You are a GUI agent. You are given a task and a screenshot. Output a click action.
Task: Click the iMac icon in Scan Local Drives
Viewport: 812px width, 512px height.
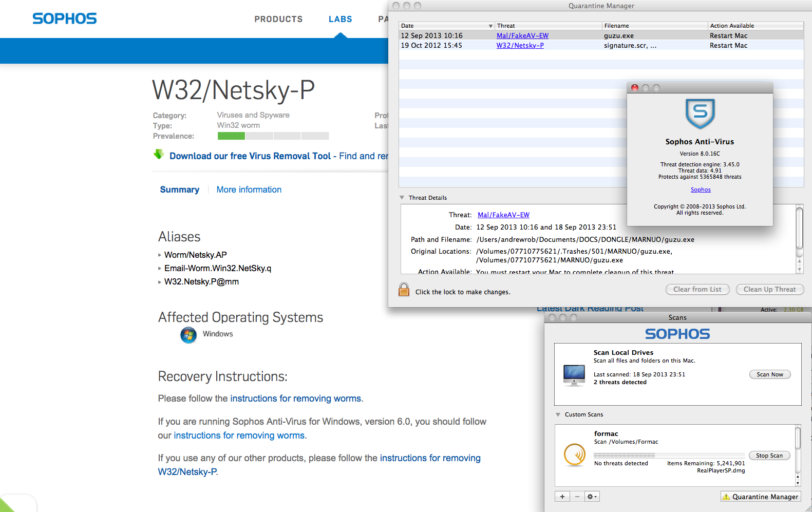click(574, 375)
